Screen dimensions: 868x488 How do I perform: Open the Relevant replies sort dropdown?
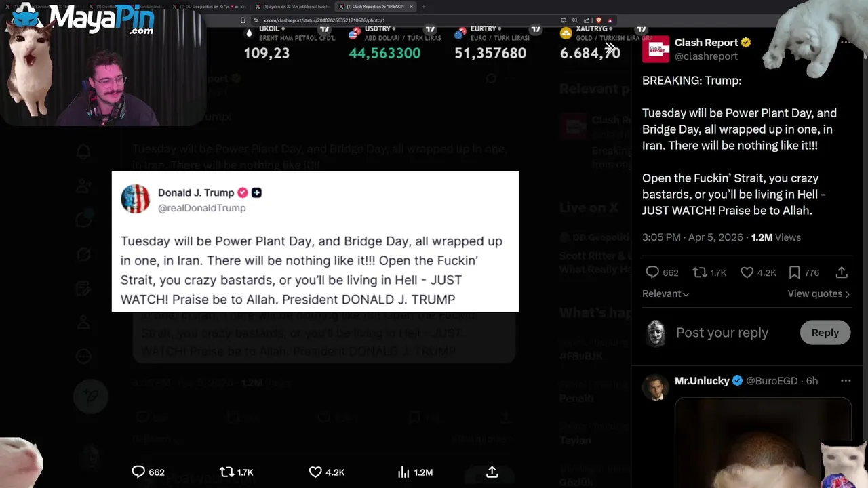click(665, 293)
